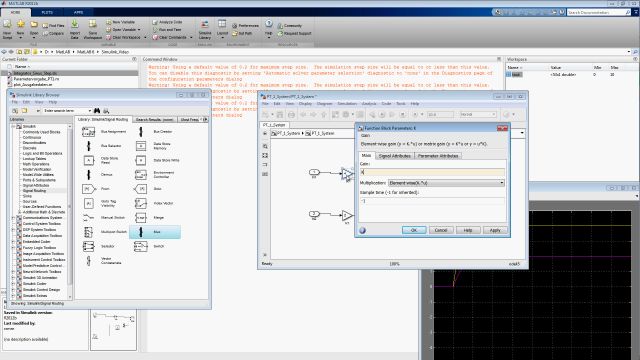Image resolution: width=640 pixels, height=360 pixels.
Task: Select Manual Switch block in Library Browser
Action: [x=89, y=218]
